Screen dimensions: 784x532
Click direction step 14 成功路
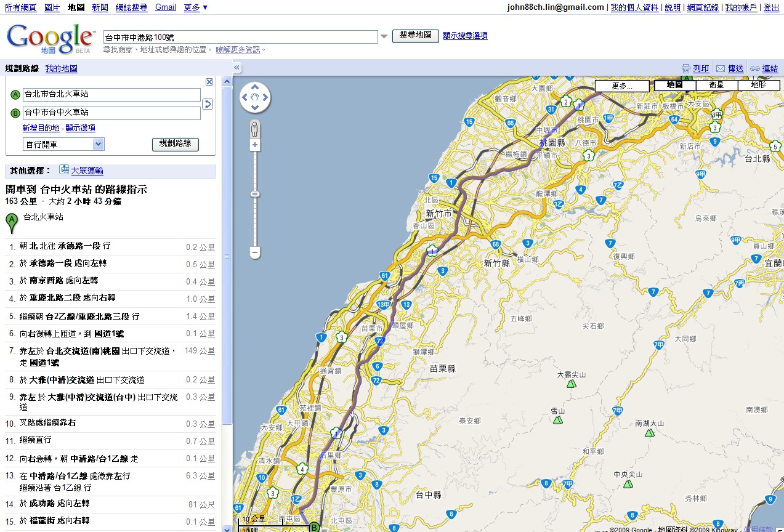(x=111, y=504)
